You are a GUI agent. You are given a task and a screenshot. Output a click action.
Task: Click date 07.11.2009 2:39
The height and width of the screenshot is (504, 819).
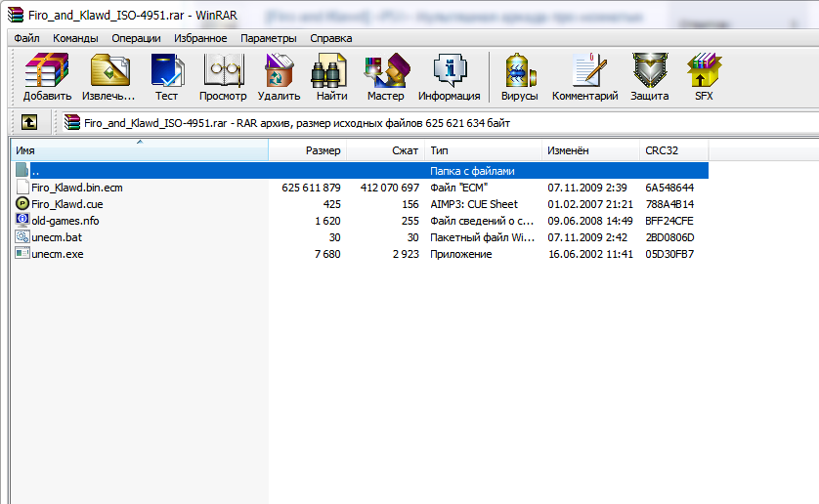pos(587,188)
